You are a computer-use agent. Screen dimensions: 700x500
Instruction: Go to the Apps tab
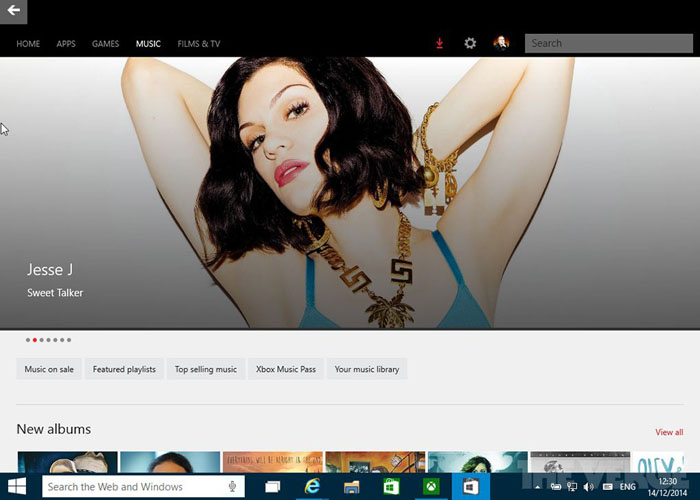(66, 44)
